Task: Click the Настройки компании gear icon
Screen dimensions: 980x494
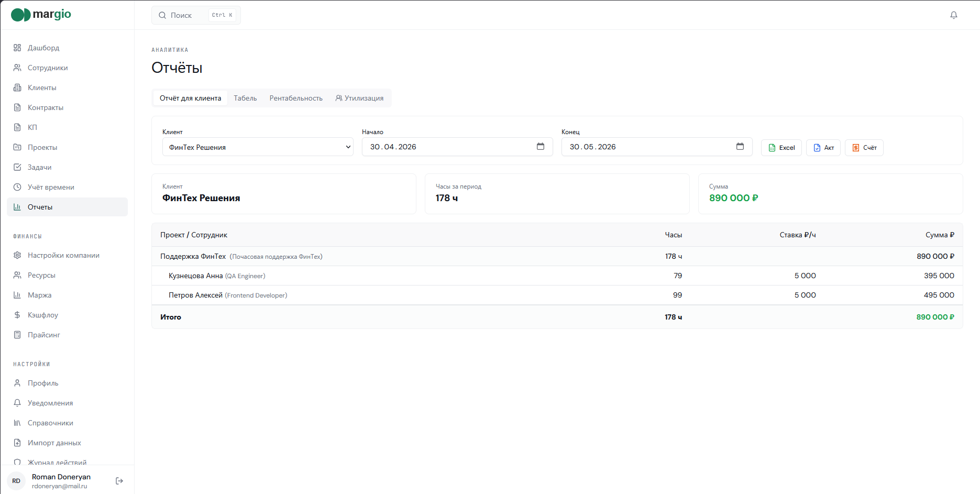Action: 17,255
